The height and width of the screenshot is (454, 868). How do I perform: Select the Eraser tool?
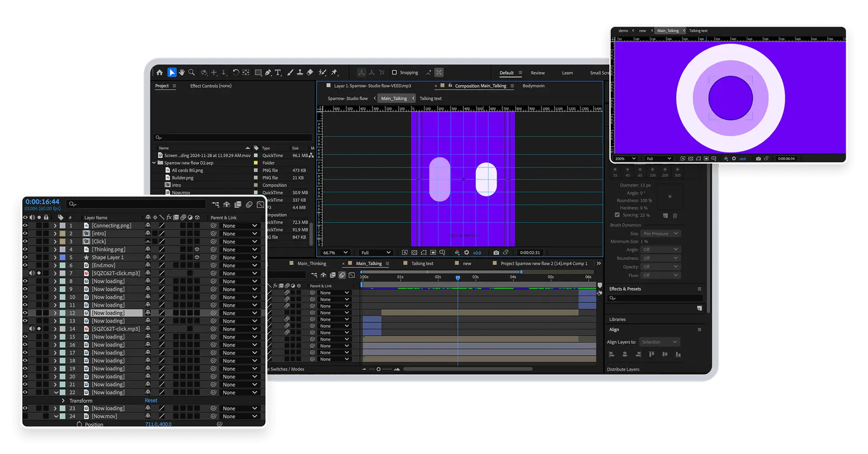[310, 73]
